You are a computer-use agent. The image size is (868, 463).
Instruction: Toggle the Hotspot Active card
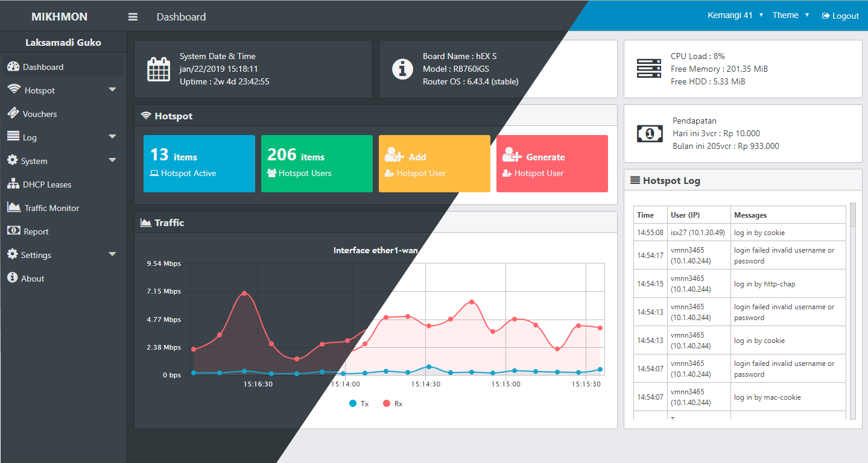coord(199,163)
